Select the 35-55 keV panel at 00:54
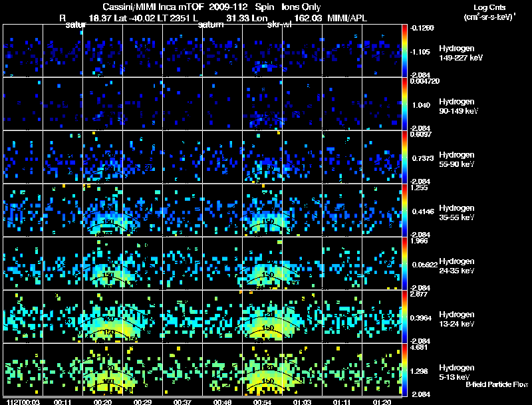The width and height of the screenshot is (532, 405). (262, 210)
